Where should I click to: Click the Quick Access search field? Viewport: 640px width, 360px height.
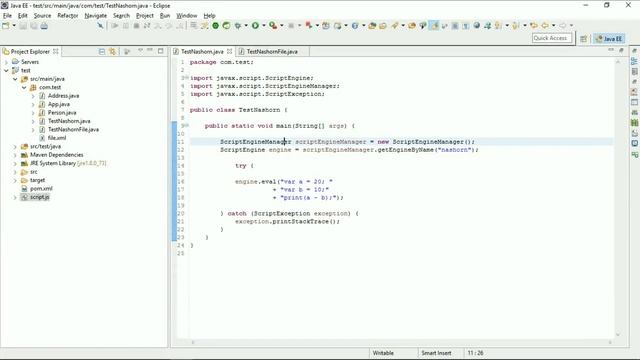(x=551, y=38)
